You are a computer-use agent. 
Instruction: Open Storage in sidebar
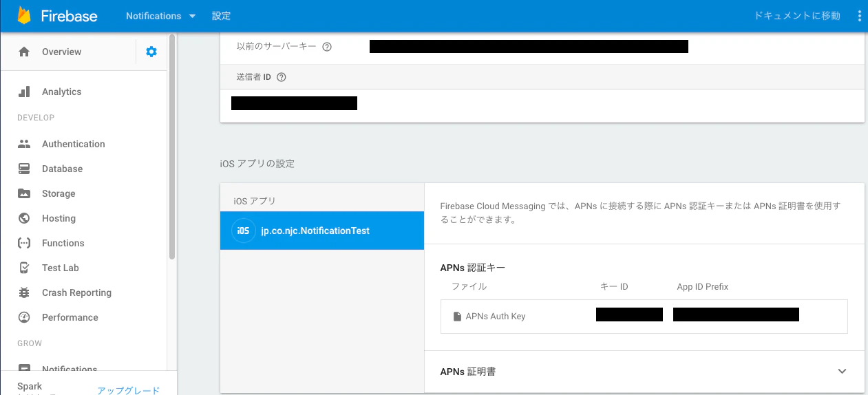point(59,193)
